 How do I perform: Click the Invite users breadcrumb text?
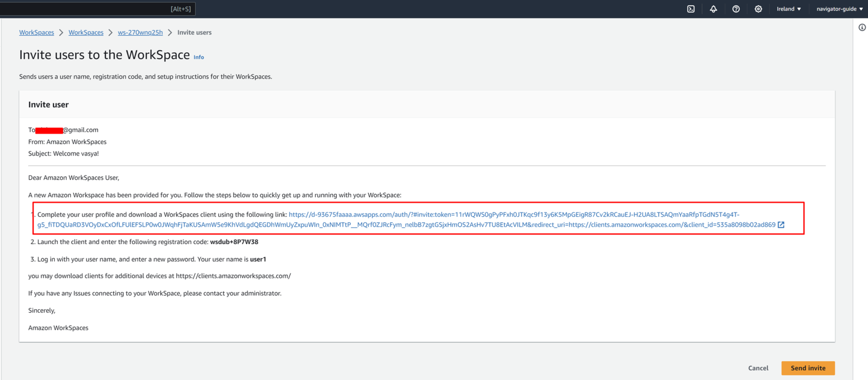[194, 33]
